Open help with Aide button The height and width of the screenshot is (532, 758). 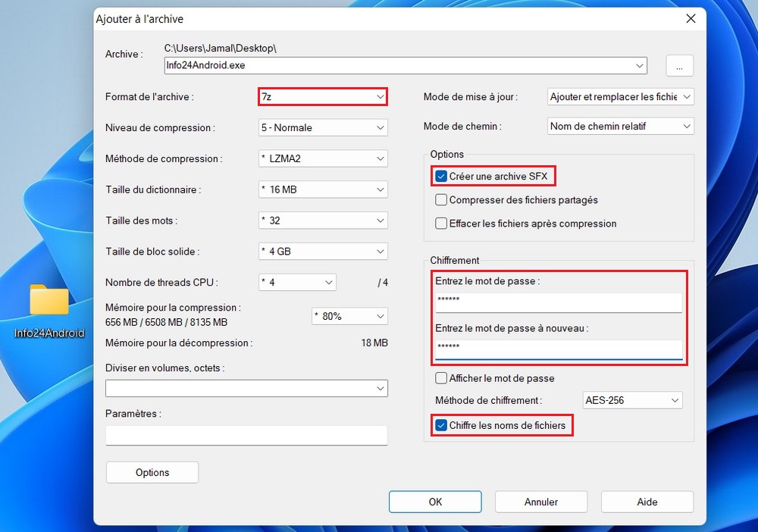(x=647, y=502)
